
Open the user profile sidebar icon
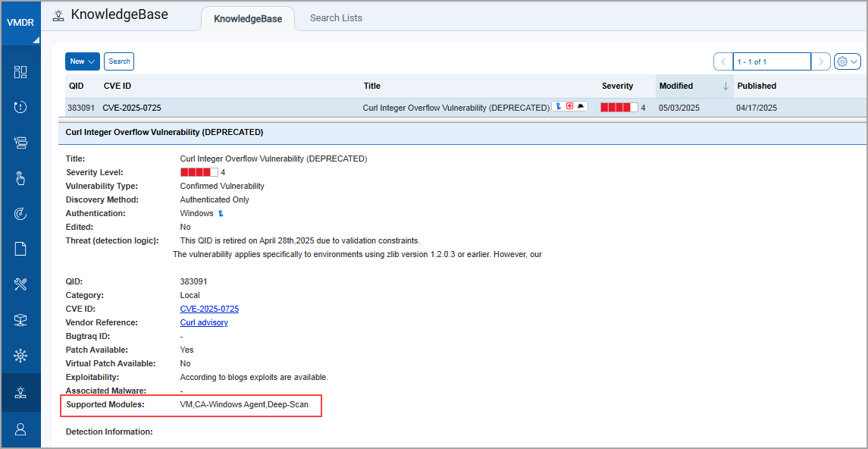coord(20,429)
